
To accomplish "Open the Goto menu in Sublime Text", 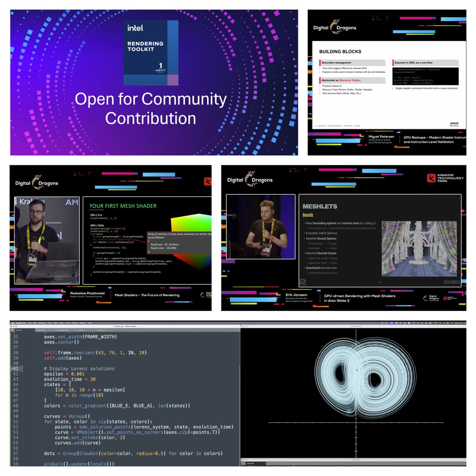I will (x=61, y=323).
